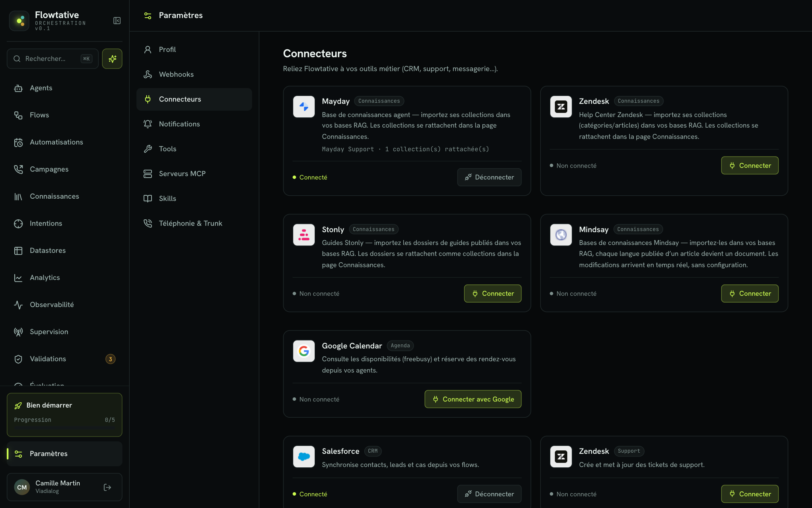The height and width of the screenshot is (508, 812).
Task: Navigate to Connaissances in sidebar
Action: click(x=64, y=196)
